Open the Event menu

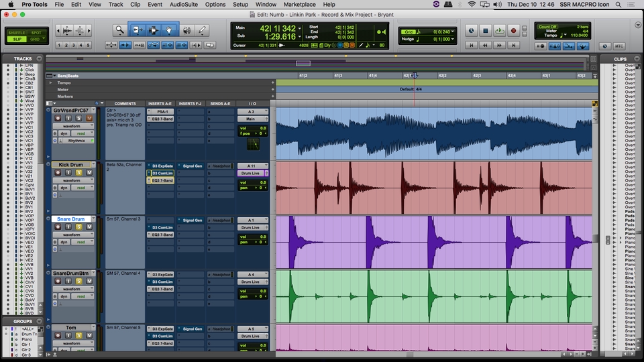(155, 4)
